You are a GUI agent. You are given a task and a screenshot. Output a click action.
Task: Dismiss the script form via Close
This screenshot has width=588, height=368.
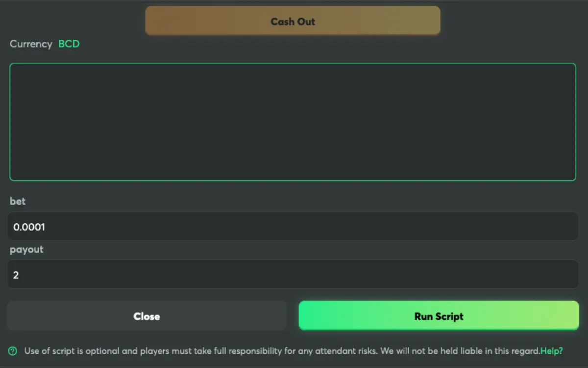tap(147, 316)
